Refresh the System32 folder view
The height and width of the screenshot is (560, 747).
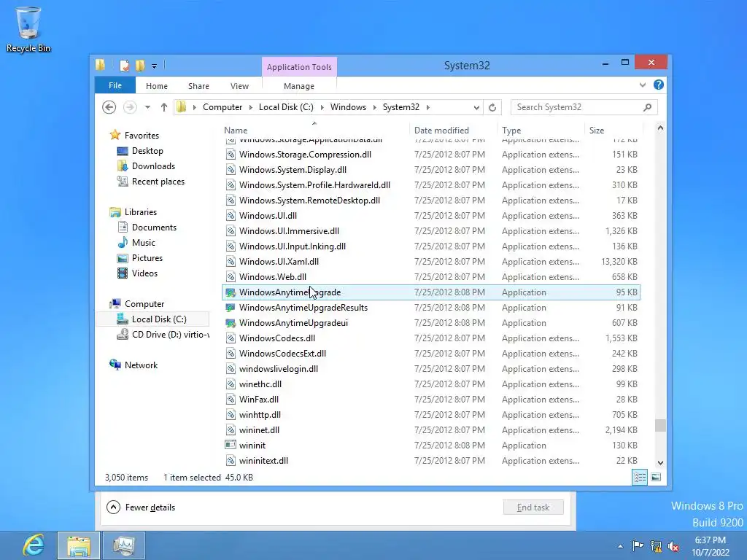(x=492, y=108)
